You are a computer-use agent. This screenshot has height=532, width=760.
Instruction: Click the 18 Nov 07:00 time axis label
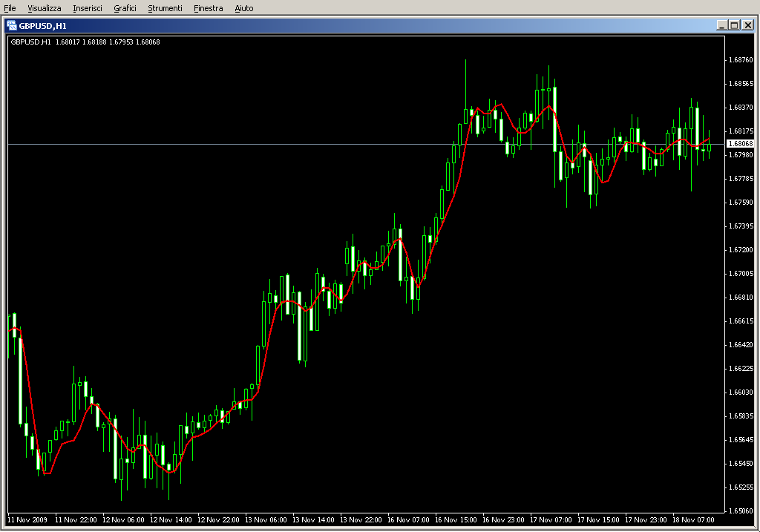(693, 520)
